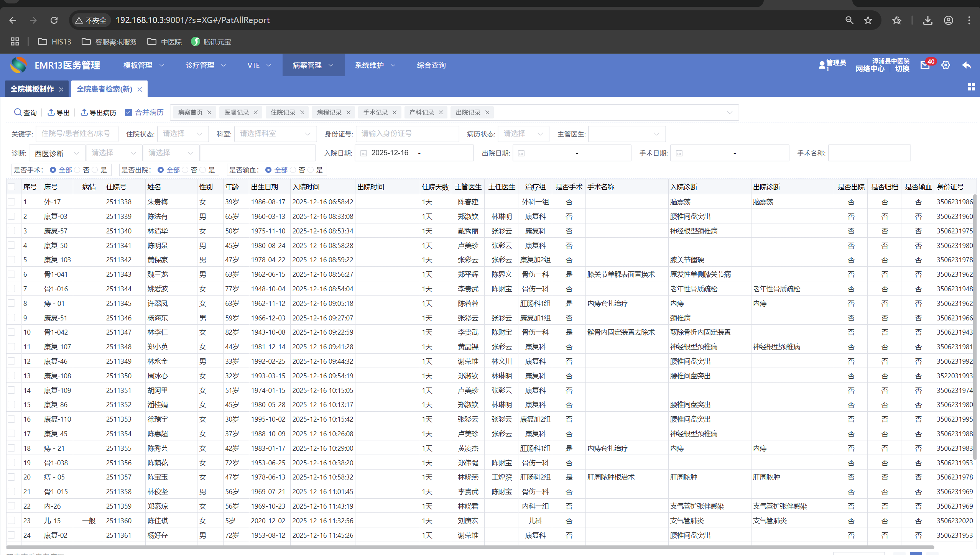Image resolution: width=980 pixels, height=555 pixels.
Task: Click the 导出 export icon
Action: tap(51, 112)
